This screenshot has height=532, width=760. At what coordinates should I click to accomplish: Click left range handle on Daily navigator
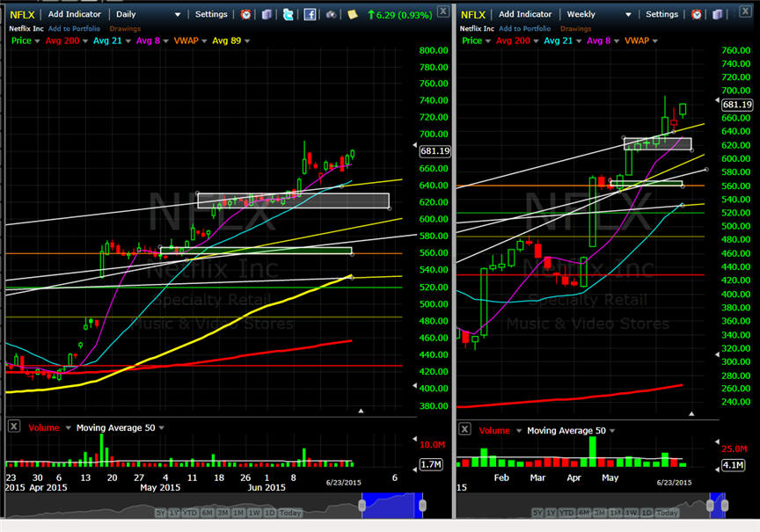click(362, 506)
